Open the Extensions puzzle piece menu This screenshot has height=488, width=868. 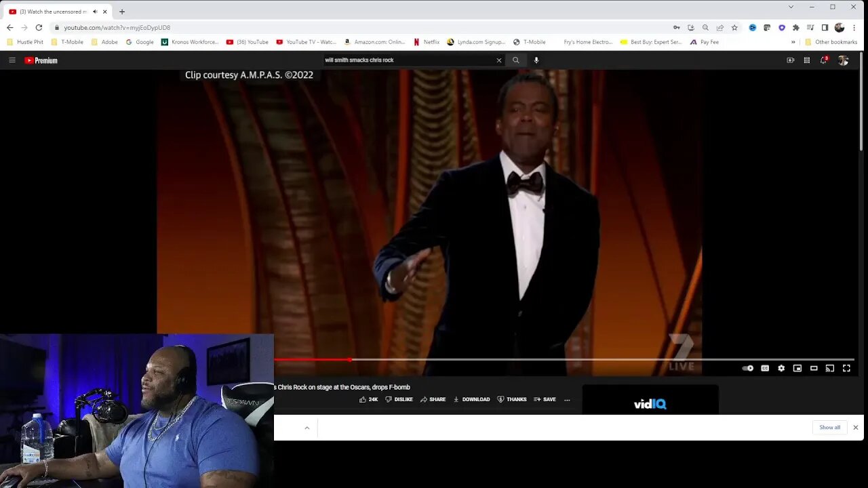click(796, 28)
